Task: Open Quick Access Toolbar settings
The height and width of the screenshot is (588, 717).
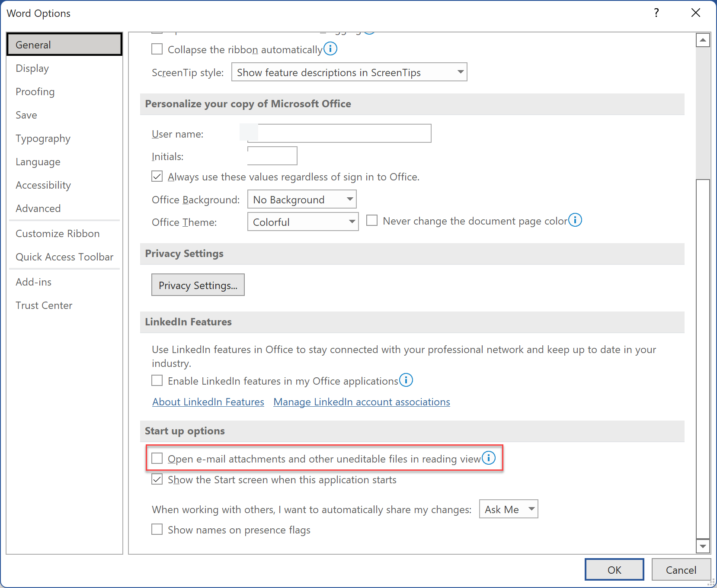Action: (64, 257)
